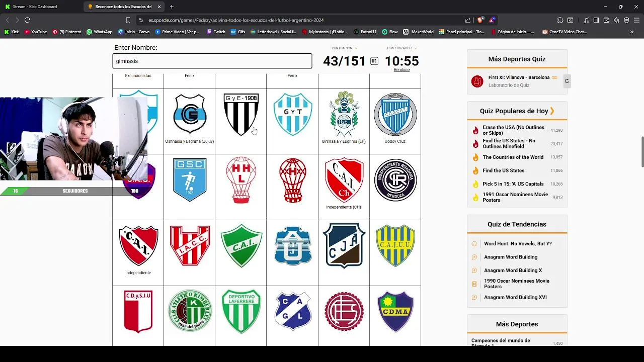The width and height of the screenshot is (644, 362).
Task: Open the browser extensions puzzle icon
Action: coord(560,20)
